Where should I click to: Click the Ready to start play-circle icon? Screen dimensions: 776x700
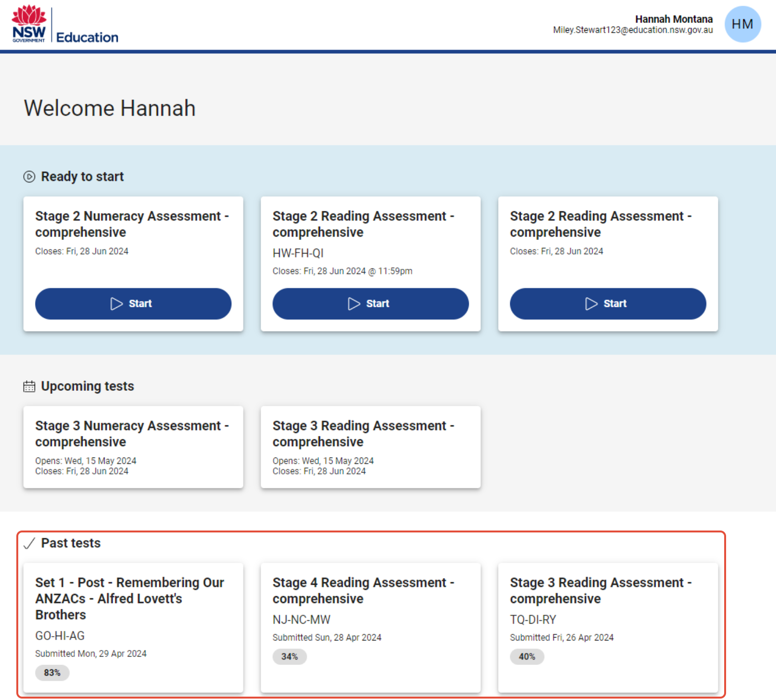click(29, 177)
